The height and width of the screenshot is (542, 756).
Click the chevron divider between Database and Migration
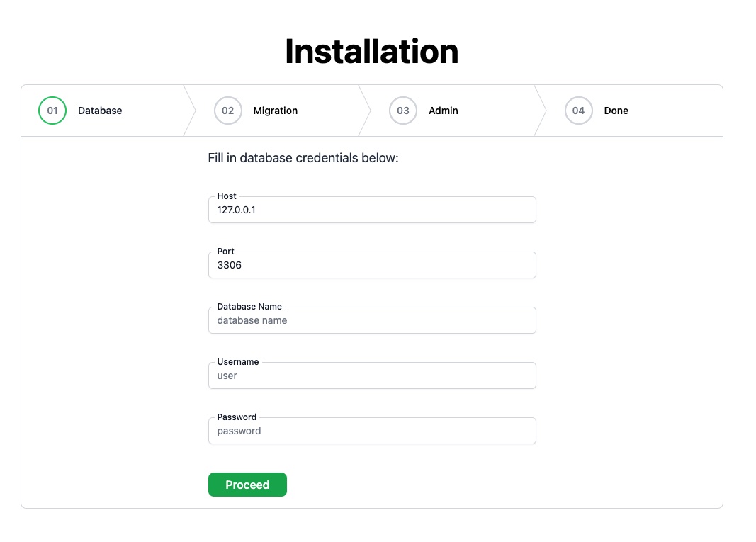point(190,111)
